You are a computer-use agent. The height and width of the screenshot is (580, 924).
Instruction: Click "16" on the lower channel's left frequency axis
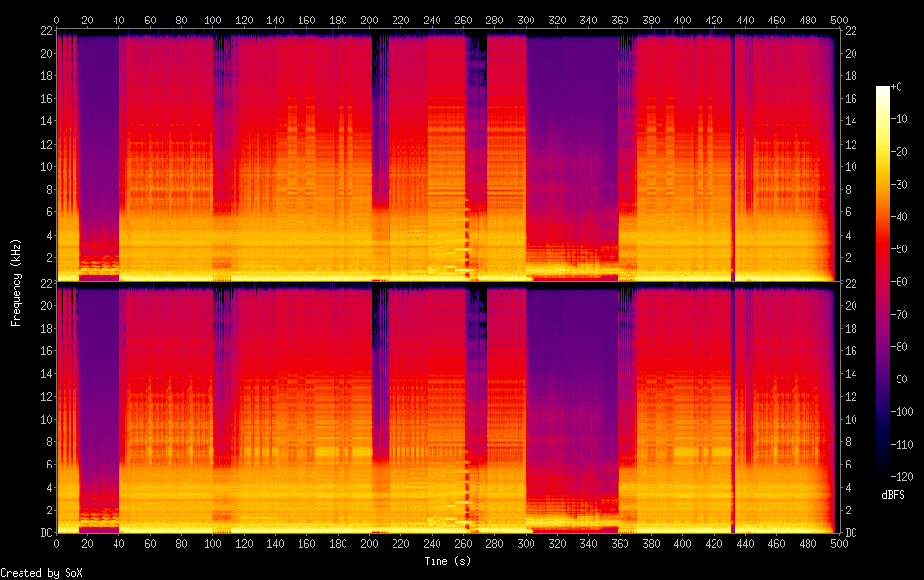tap(46, 351)
